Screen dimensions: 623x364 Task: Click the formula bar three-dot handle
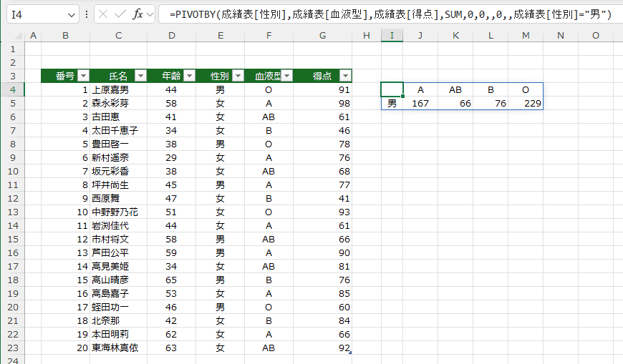(x=87, y=15)
